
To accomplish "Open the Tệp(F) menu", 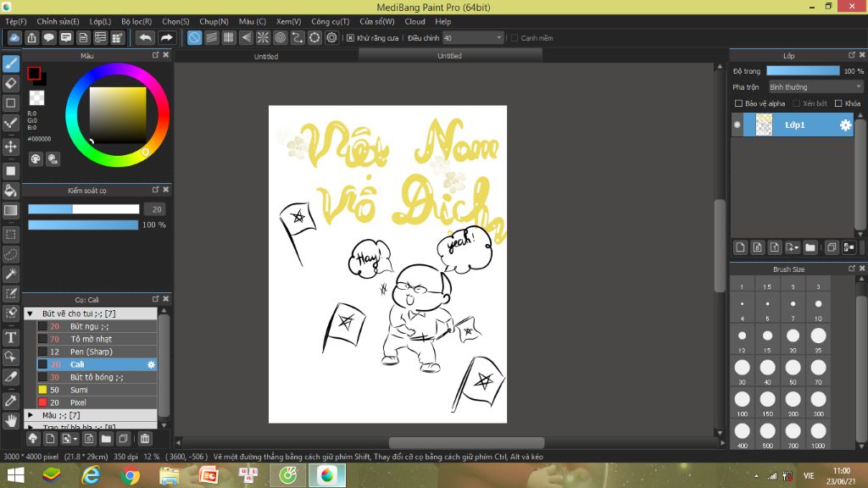I will point(16,21).
